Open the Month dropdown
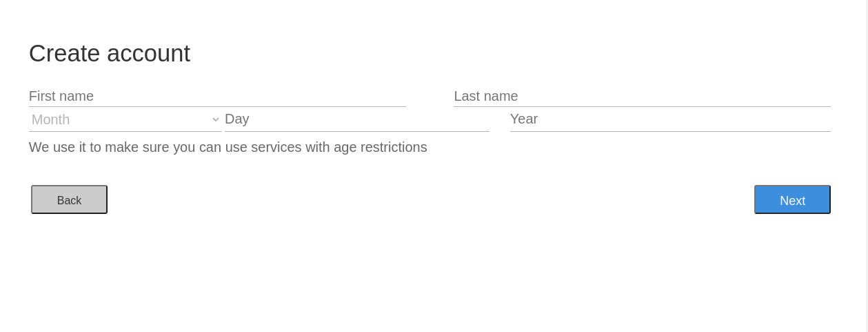 coord(125,119)
